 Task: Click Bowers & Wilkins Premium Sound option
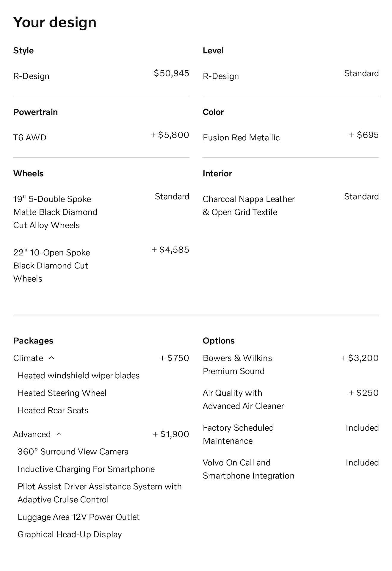point(237,365)
